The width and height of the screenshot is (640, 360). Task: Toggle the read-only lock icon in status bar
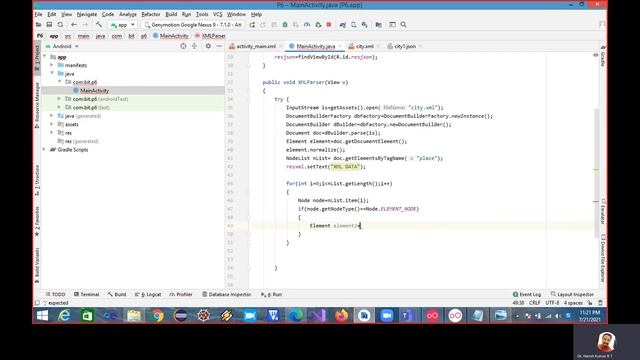pyautogui.click(x=590, y=303)
